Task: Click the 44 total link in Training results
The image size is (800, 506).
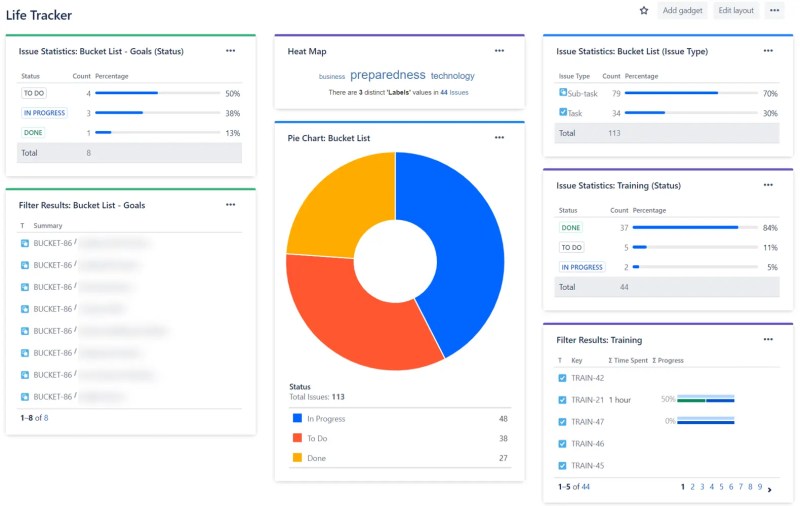Action: coord(585,487)
